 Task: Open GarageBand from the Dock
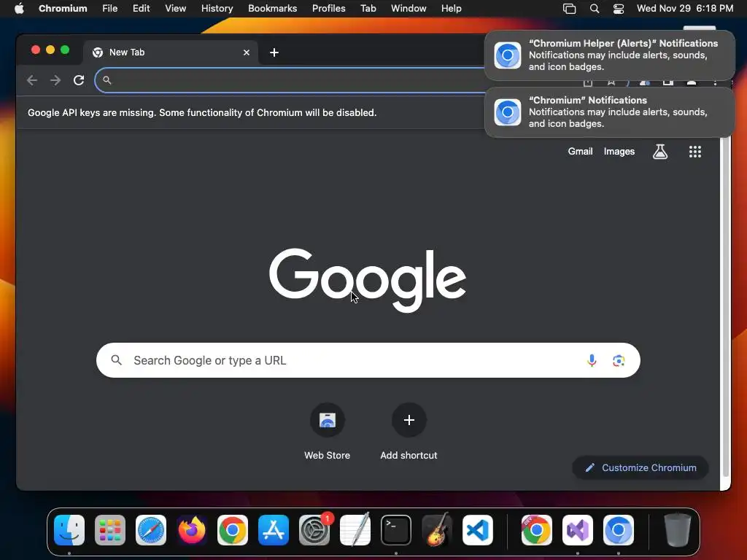click(x=437, y=529)
